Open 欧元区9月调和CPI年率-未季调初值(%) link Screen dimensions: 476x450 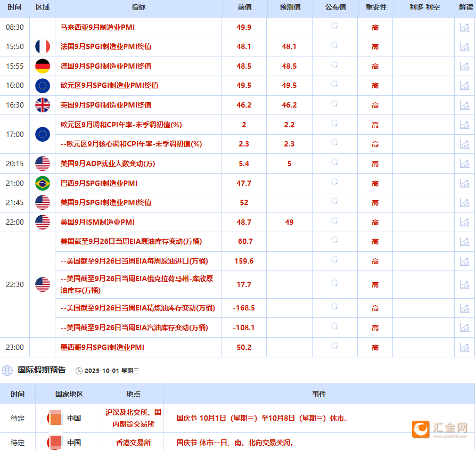[121, 125]
